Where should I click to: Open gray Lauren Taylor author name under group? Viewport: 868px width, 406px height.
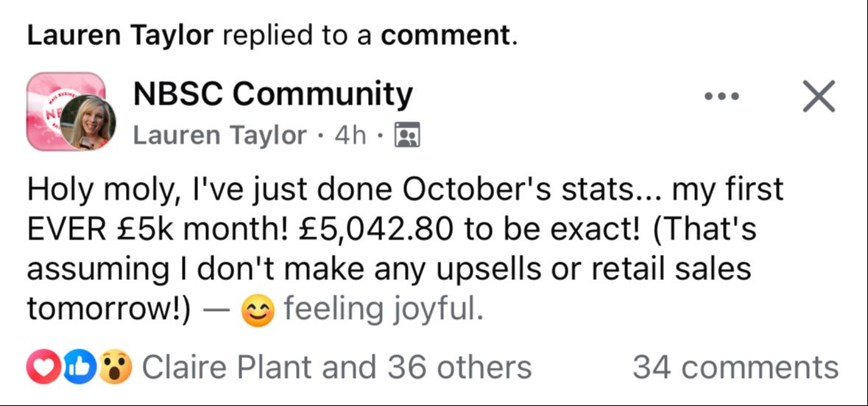coord(219,136)
